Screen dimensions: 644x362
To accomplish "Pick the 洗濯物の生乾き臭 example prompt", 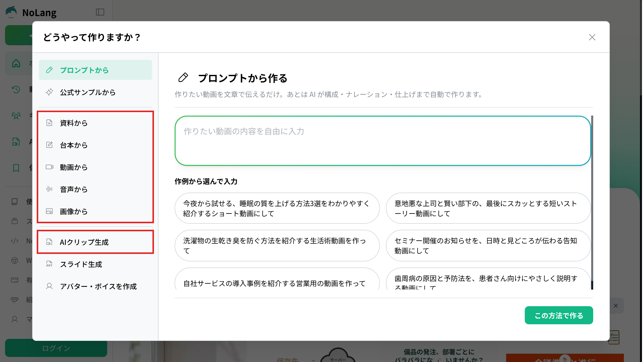I will (277, 246).
